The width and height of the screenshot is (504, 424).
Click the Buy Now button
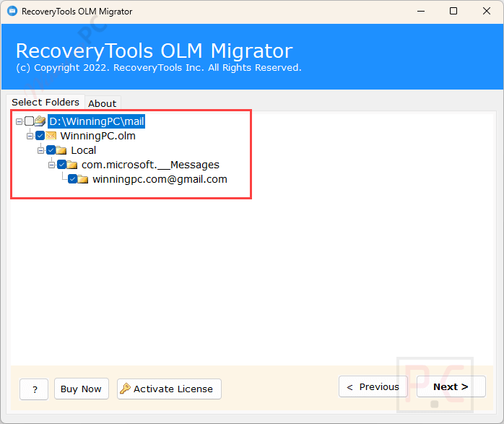tap(82, 389)
